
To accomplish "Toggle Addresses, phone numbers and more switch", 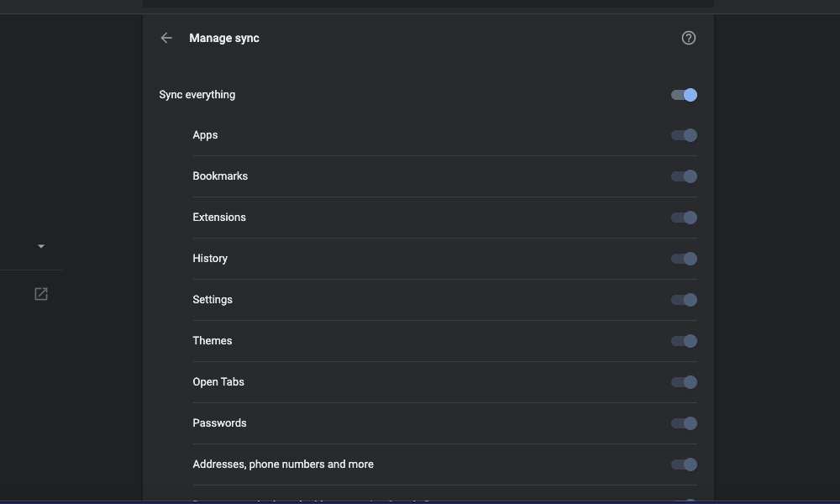I will 684,465.
